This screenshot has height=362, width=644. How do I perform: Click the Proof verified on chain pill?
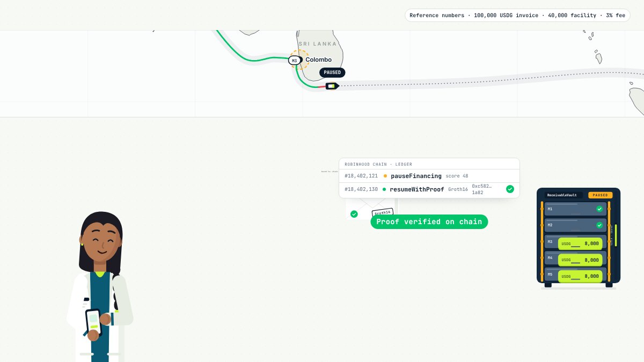pos(429,221)
